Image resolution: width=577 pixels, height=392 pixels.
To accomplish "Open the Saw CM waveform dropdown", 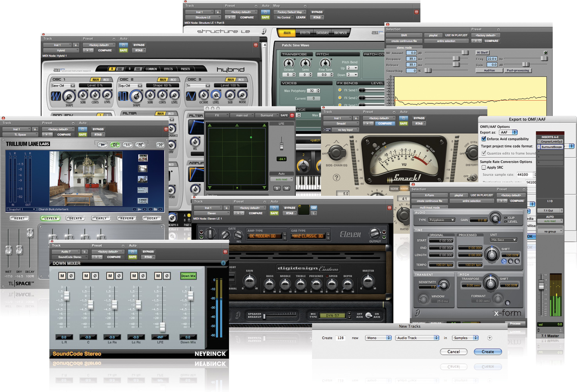I will [63, 85].
